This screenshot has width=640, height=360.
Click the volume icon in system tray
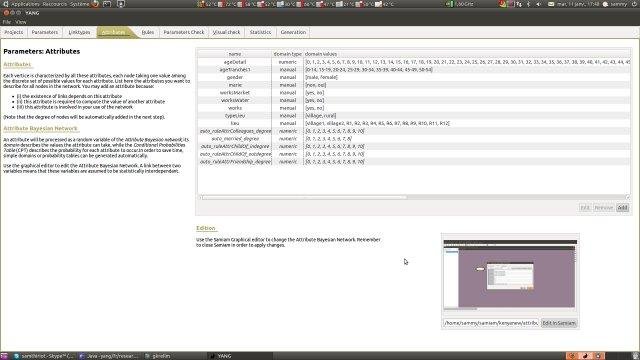538,4
